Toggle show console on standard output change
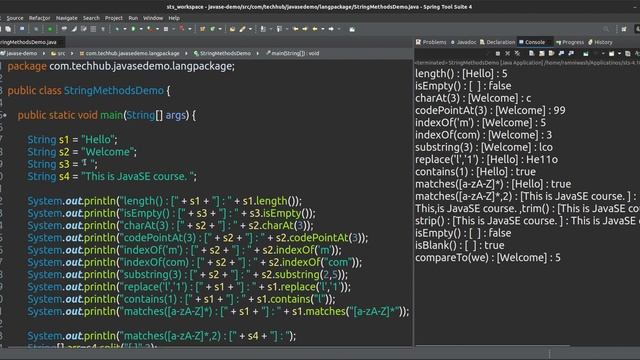 [x=561, y=53]
